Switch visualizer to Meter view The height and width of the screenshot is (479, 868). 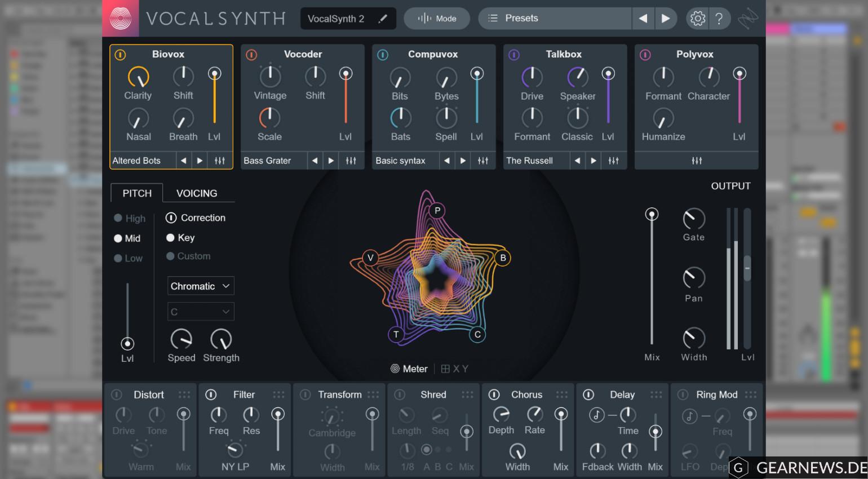pos(409,369)
